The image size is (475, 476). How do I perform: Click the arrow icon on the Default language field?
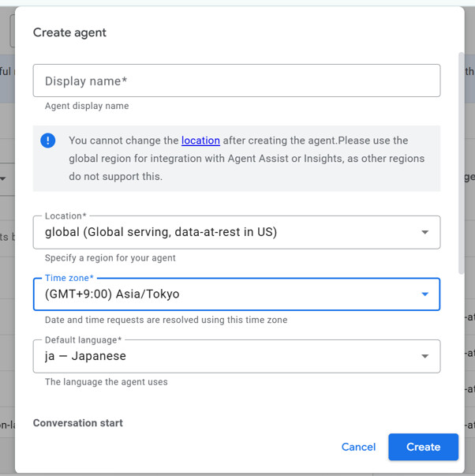[x=425, y=356]
